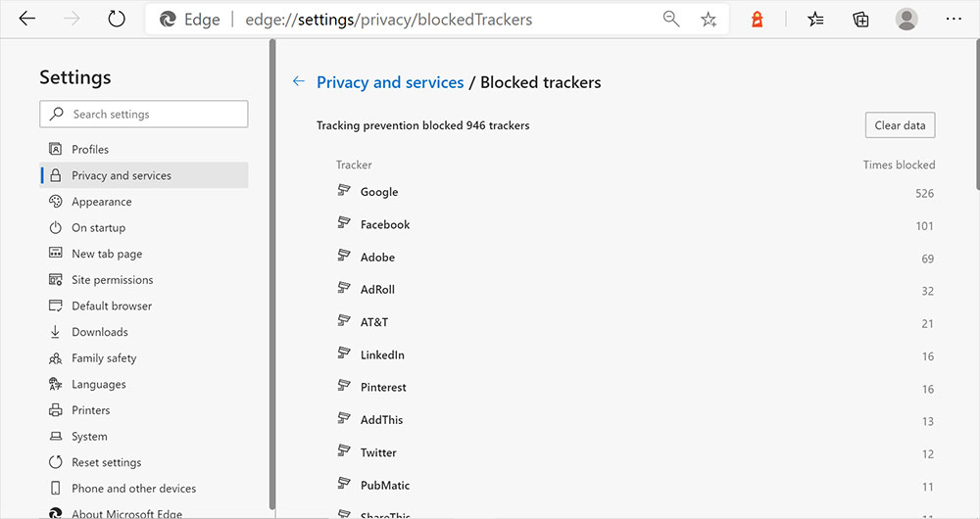The height and width of the screenshot is (519, 980).
Task: Go back using arrow beside Privacy and services
Action: pyautogui.click(x=299, y=81)
